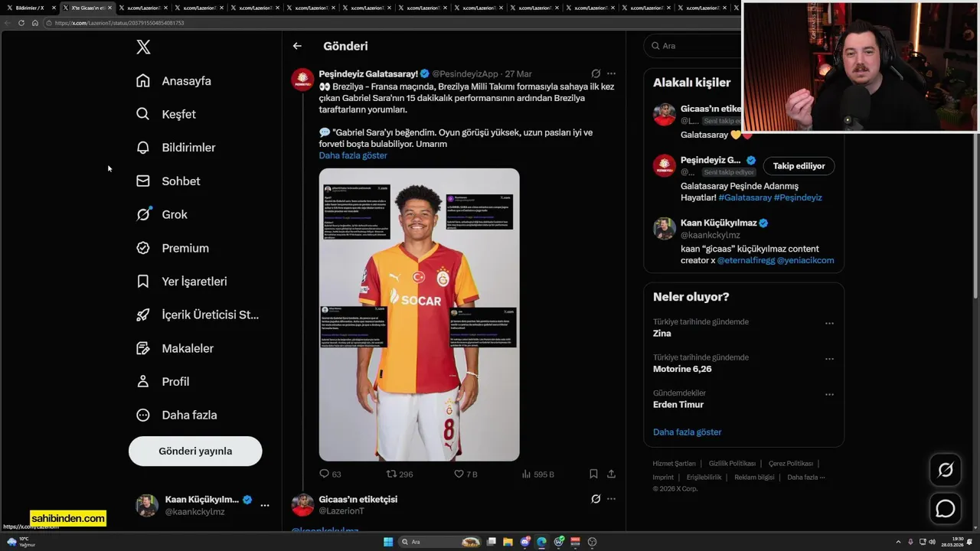Image resolution: width=980 pixels, height=551 pixels.
Task: Click the browser reload button
Action: 21,23
